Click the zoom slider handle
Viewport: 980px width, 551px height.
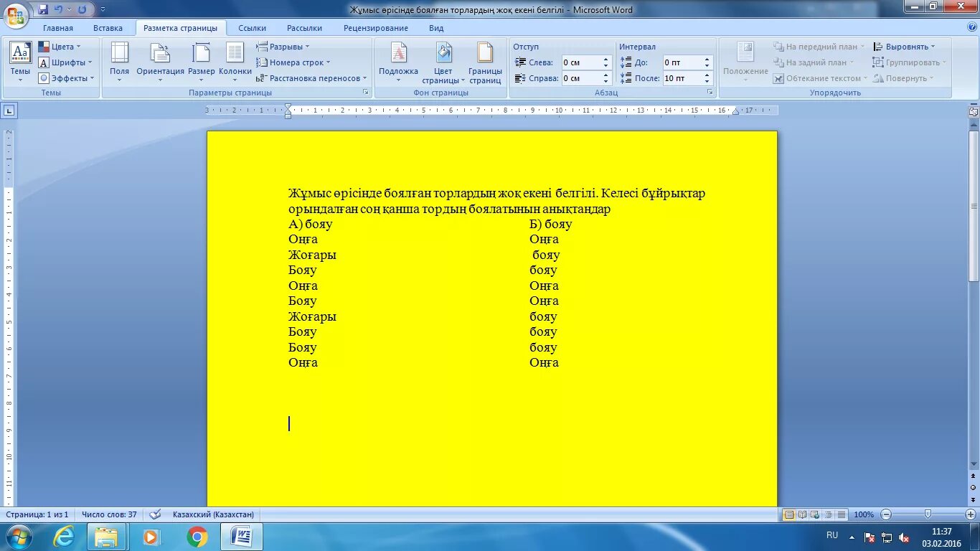click(x=928, y=514)
